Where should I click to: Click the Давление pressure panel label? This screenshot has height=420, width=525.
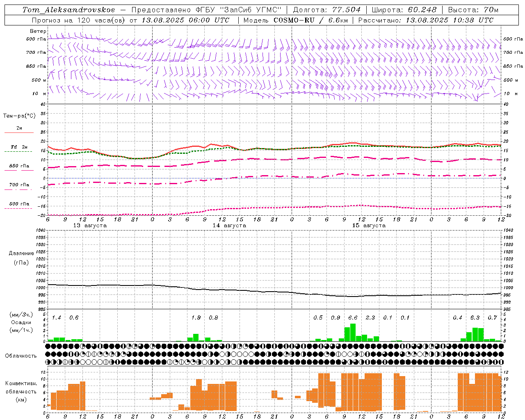(x=21, y=253)
